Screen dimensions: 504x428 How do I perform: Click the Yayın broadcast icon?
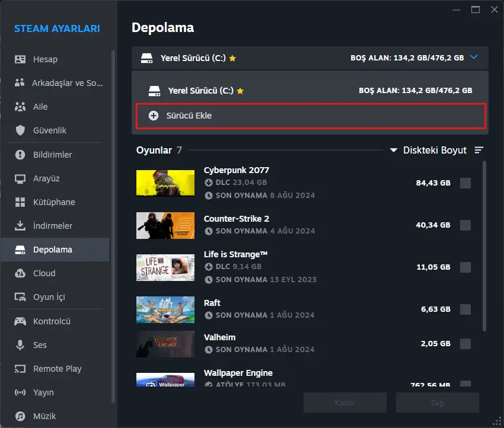tap(20, 392)
